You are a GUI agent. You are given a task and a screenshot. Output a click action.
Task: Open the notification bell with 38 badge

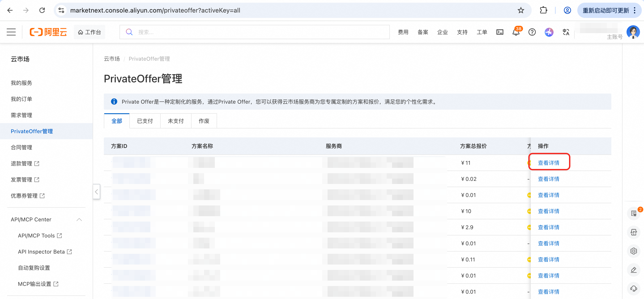pyautogui.click(x=516, y=32)
